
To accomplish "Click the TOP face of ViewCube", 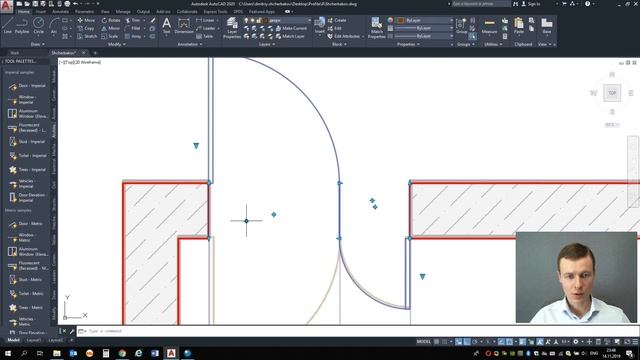I will (612, 93).
